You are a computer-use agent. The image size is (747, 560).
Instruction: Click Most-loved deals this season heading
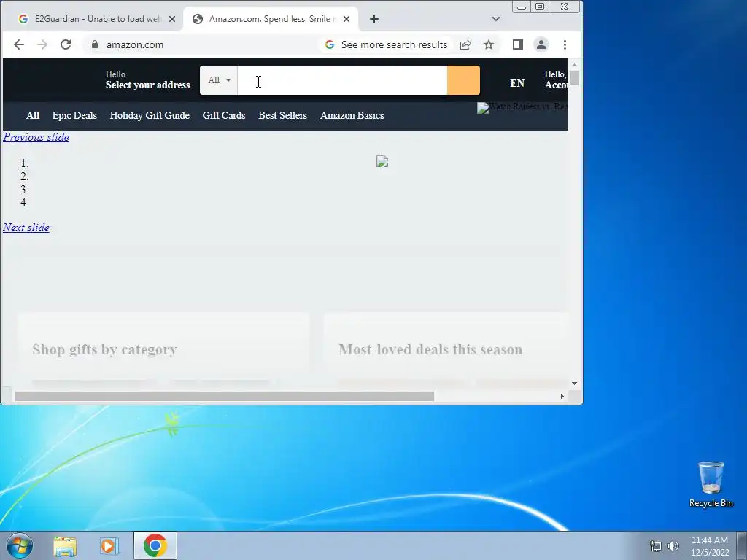point(430,349)
